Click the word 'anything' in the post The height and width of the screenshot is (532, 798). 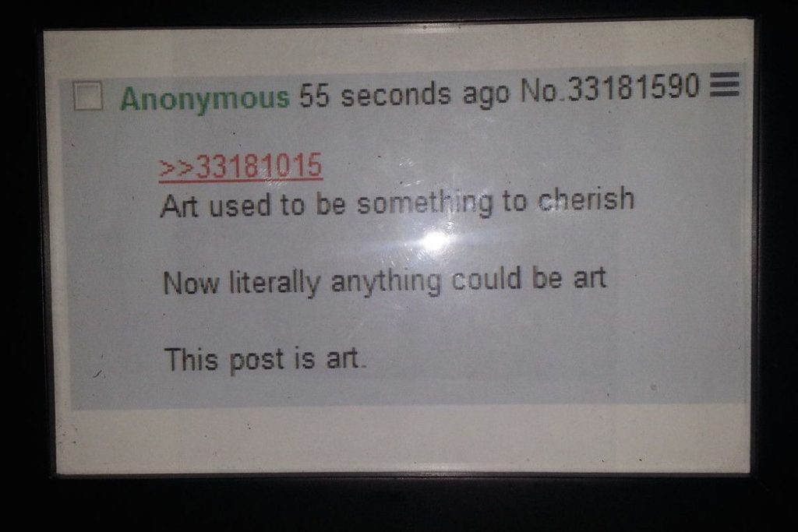tap(386, 281)
